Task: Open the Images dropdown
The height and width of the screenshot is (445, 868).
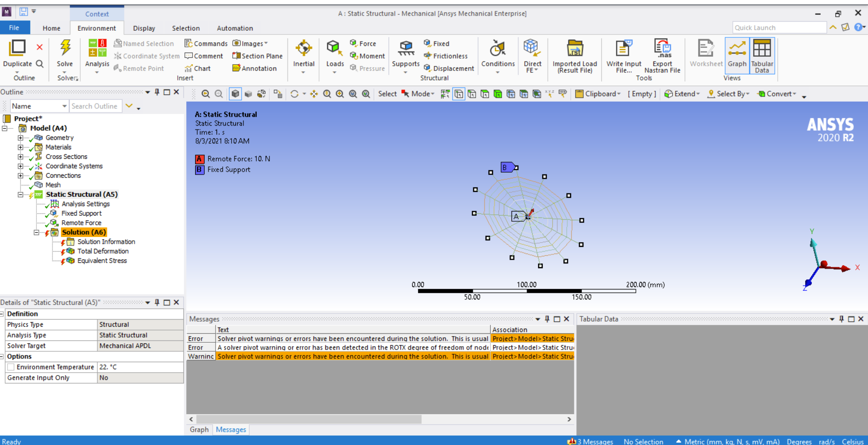Action: click(x=250, y=43)
